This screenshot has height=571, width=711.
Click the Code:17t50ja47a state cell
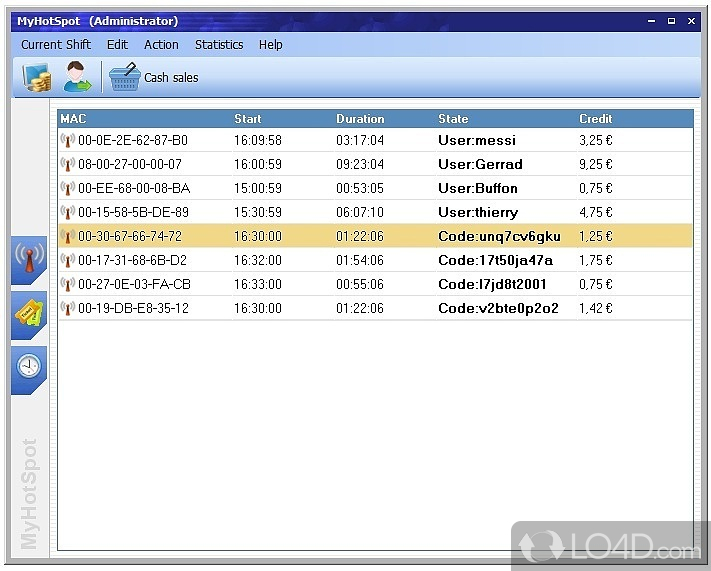click(495, 260)
